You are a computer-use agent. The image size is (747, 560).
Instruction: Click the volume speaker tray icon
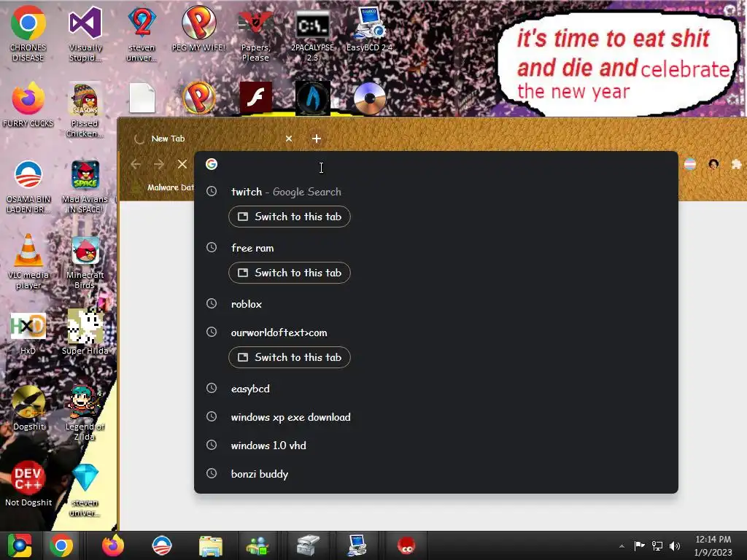[x=675, y=546]
